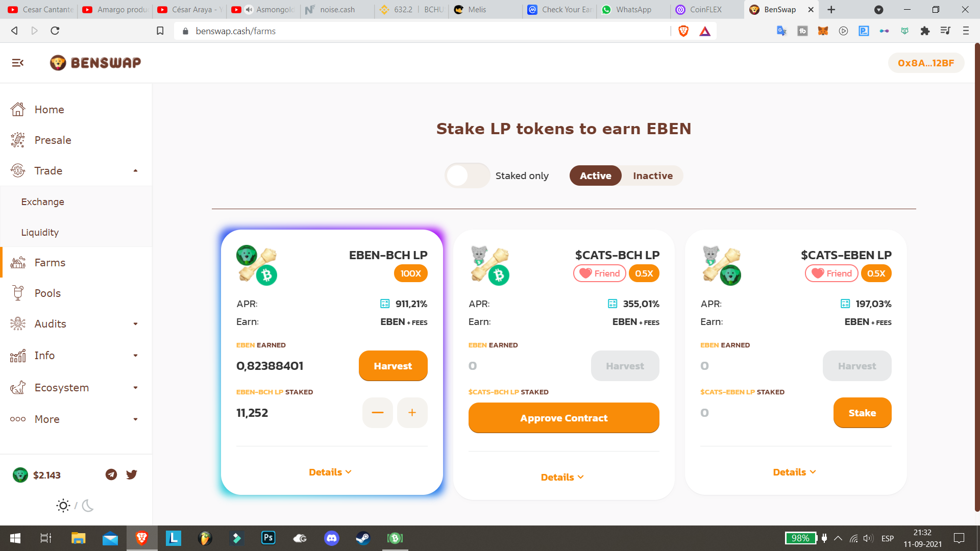Expand Details for EBEN-BCH LP farm
The image size is (980, 551).
pos(330,472)
